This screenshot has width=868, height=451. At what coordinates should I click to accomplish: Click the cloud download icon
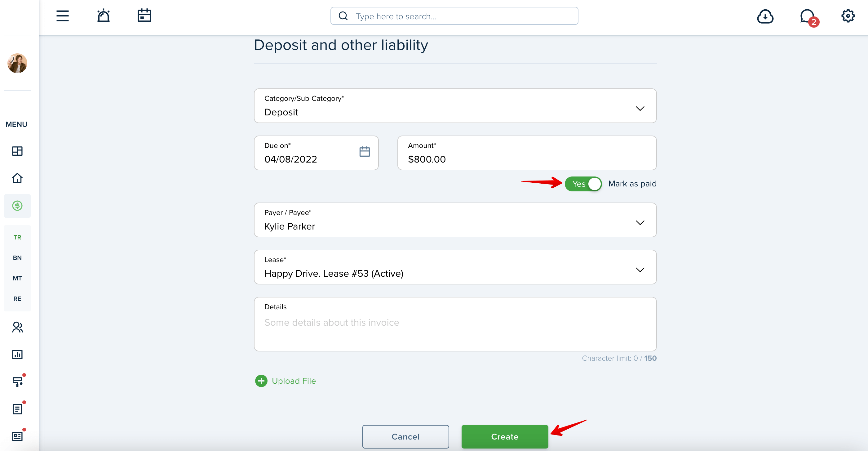(765, 16)
